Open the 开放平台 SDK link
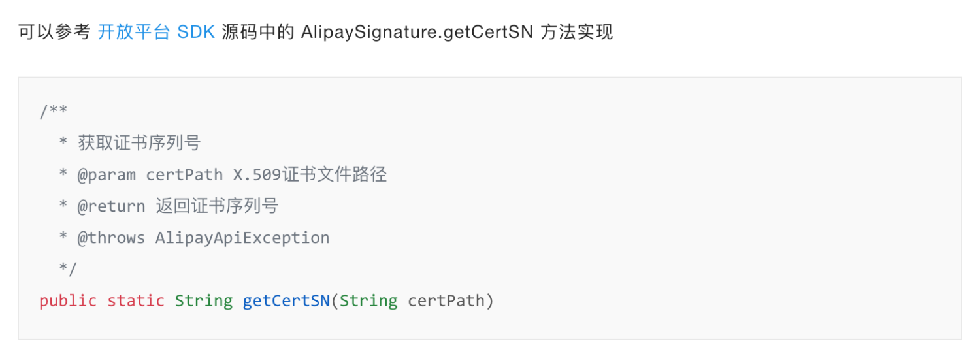The image size is (980, 354). coord(156,32)
